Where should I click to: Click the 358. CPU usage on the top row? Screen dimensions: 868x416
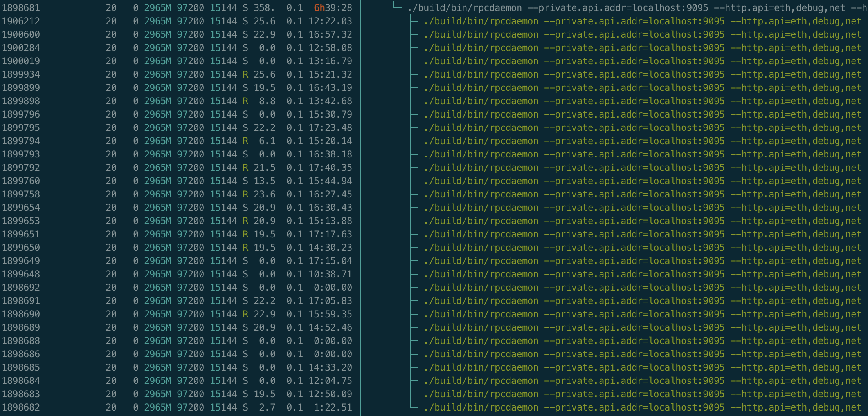point(263,7)
